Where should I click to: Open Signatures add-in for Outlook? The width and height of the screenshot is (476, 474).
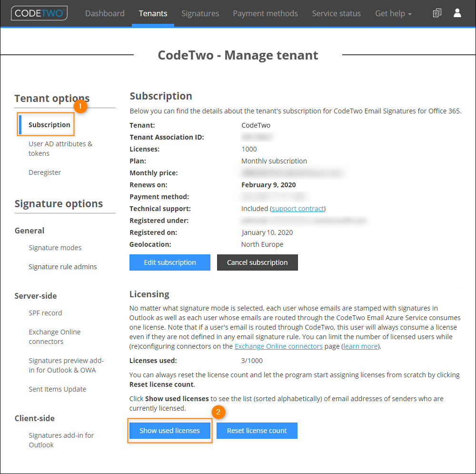tap(61, 440)
